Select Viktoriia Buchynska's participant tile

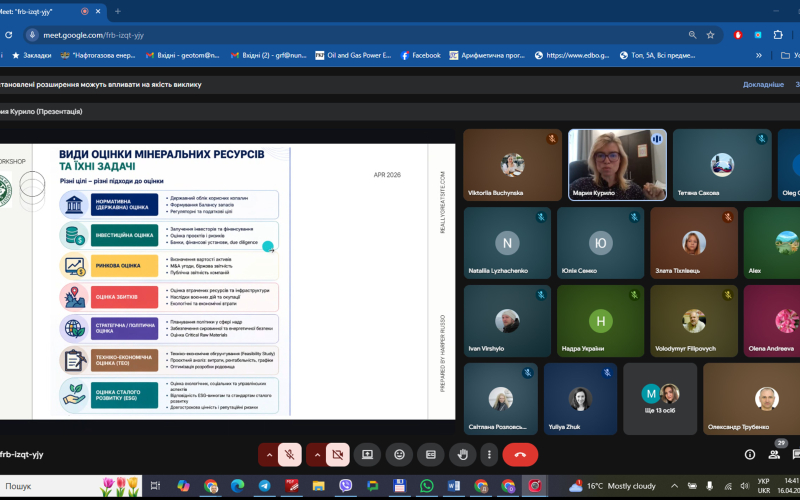pos(512,165)
